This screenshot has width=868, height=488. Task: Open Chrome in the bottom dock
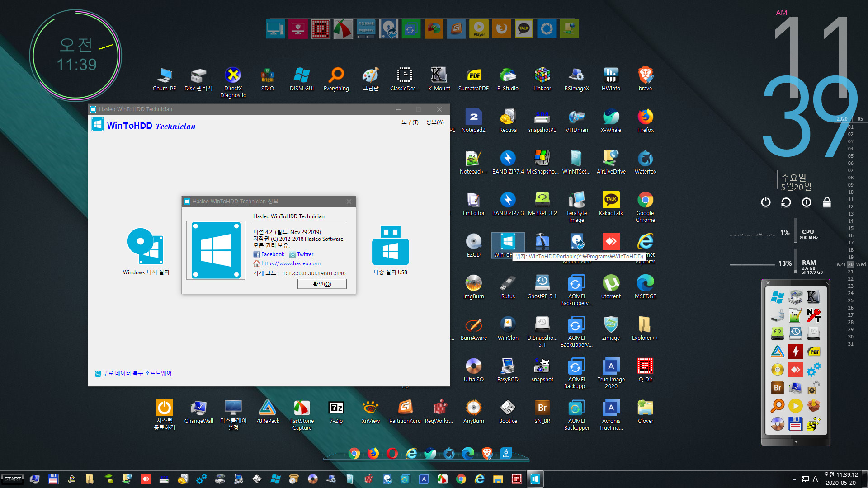click(354, 453)
